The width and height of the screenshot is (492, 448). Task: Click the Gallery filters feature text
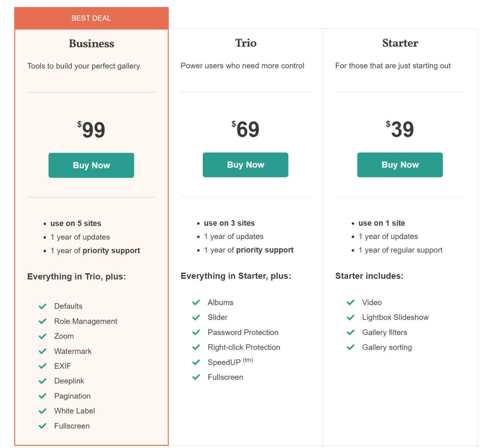click(384, 332)
